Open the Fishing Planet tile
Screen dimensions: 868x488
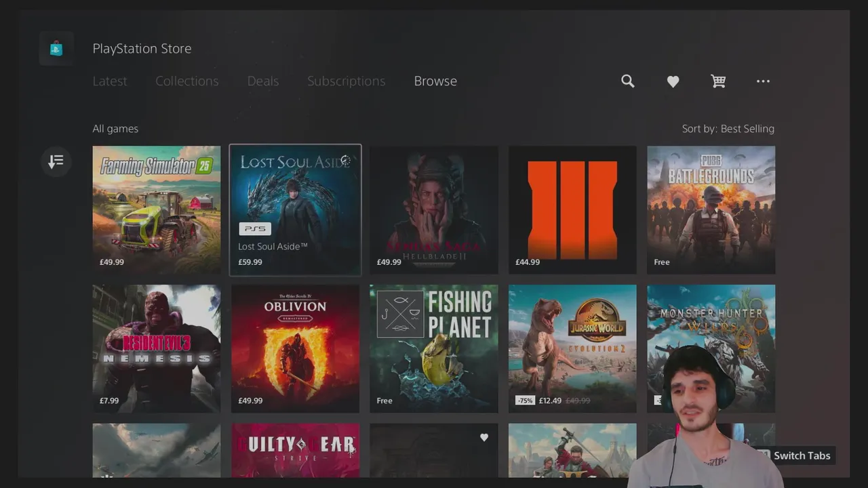pyautogui.click(x=434, y=348)
